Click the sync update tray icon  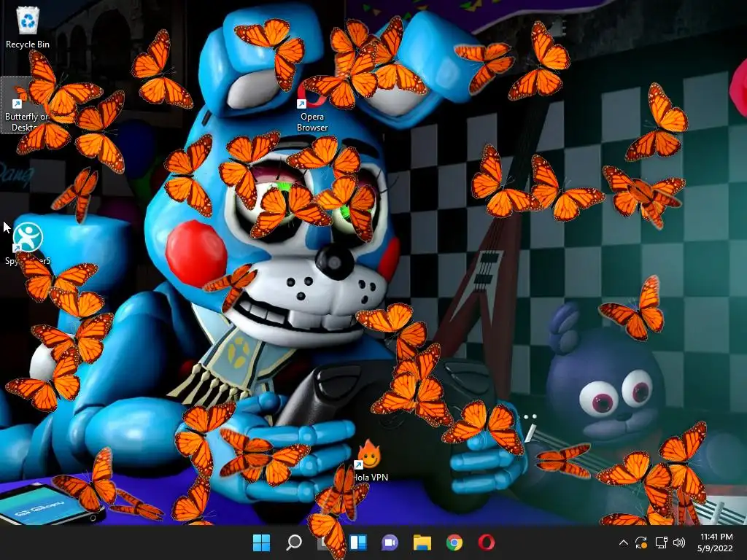point(641,542)
